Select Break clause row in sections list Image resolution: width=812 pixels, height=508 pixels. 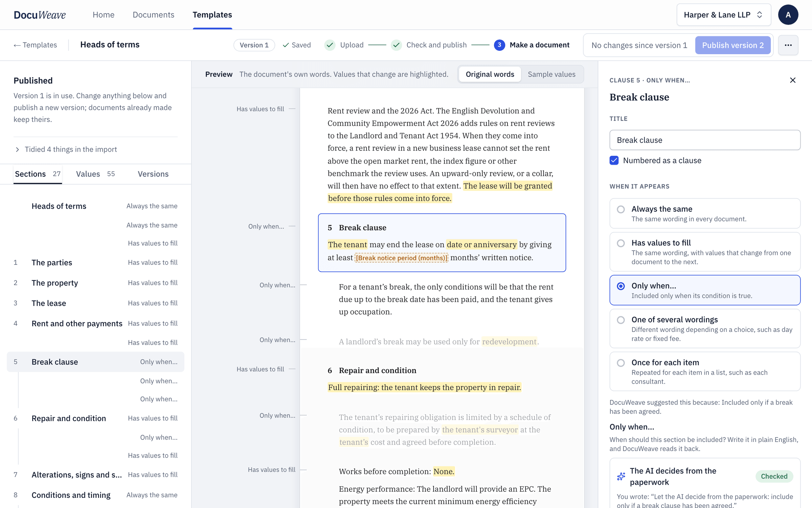pos(95,362)
